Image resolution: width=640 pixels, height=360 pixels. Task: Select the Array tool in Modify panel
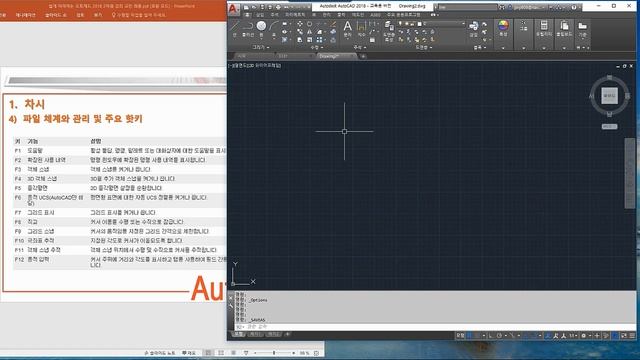(x=319, y=40)
